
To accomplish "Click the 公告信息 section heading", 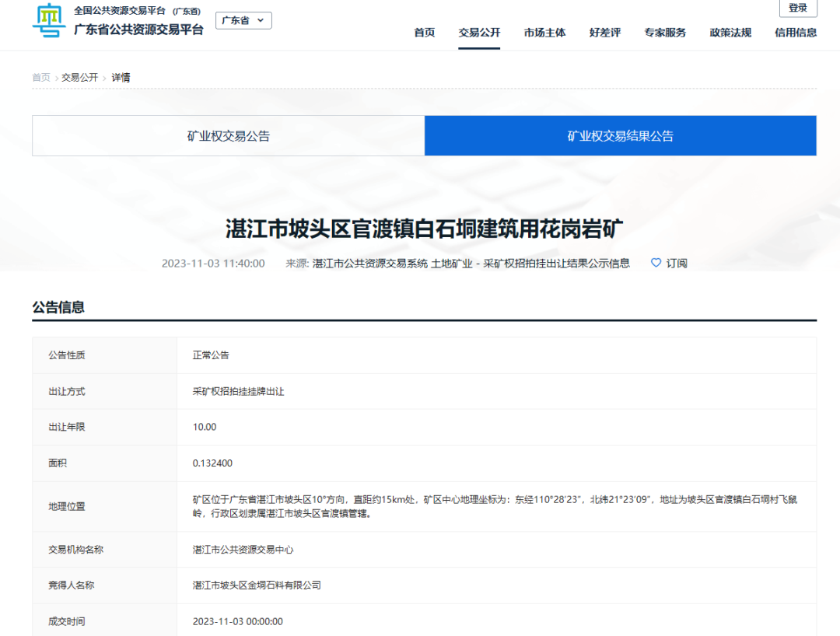I will click(x=58, y=307).
